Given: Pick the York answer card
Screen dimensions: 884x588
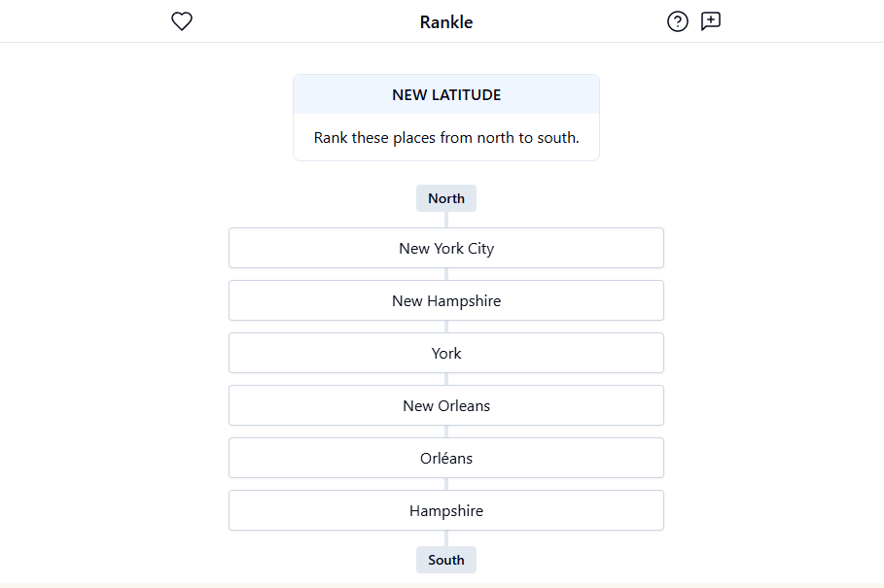Looking at the screenshot, I should (445, 353).
